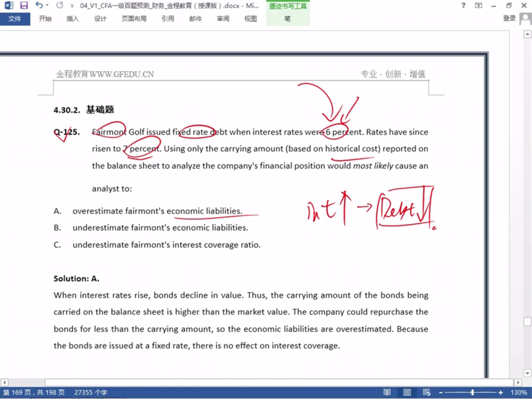Click the Undo arrow icon

pos(39,5)
